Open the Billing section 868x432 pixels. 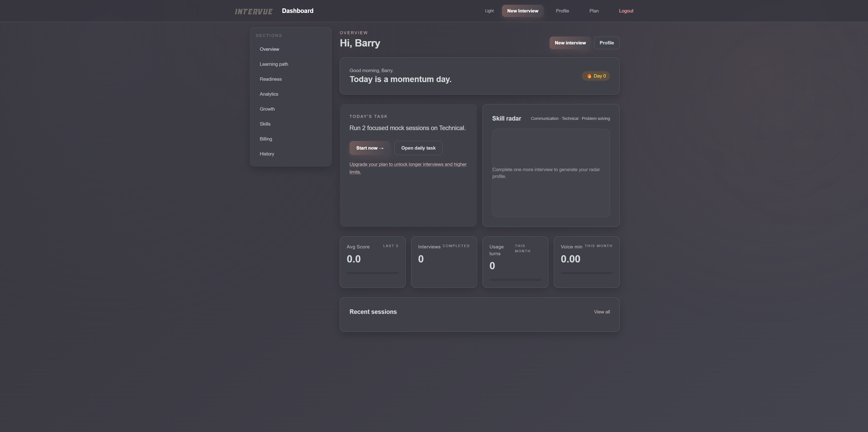tap(265, 139)
